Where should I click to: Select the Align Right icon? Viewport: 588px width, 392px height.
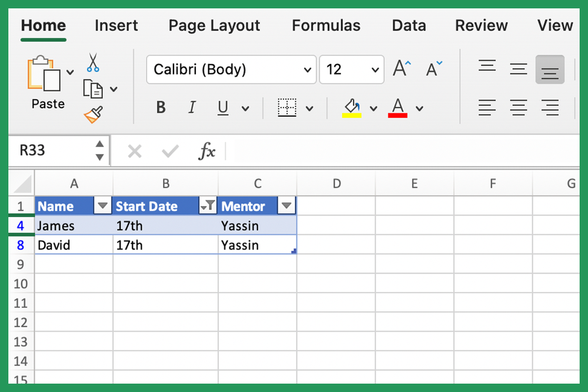pyautogui.click(x=550, y=108)
